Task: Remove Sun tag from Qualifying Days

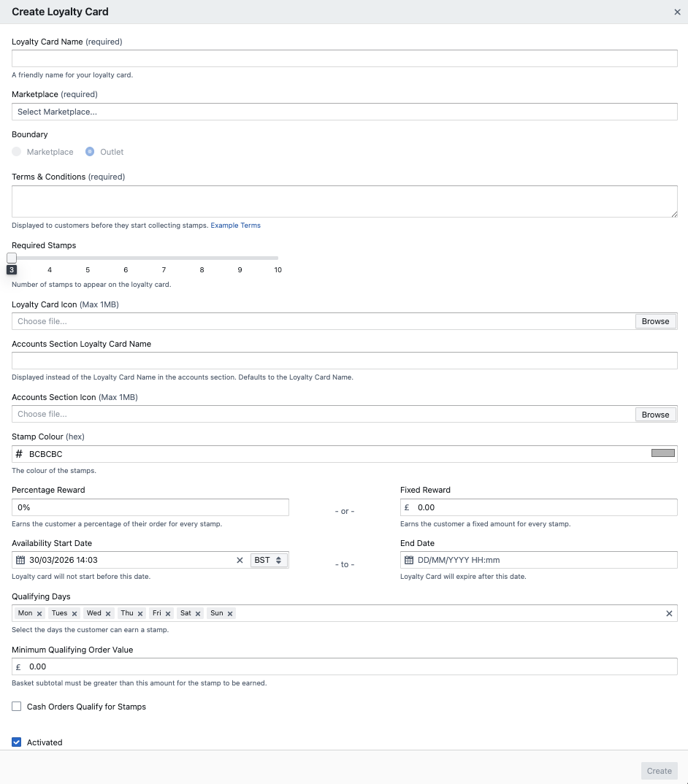Action: [230, 614]
